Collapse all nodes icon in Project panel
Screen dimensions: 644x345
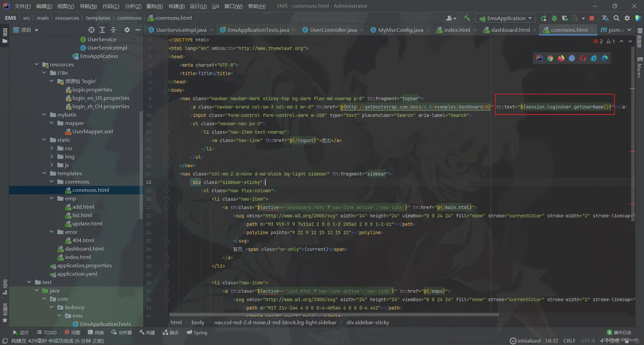coord(113,30)
